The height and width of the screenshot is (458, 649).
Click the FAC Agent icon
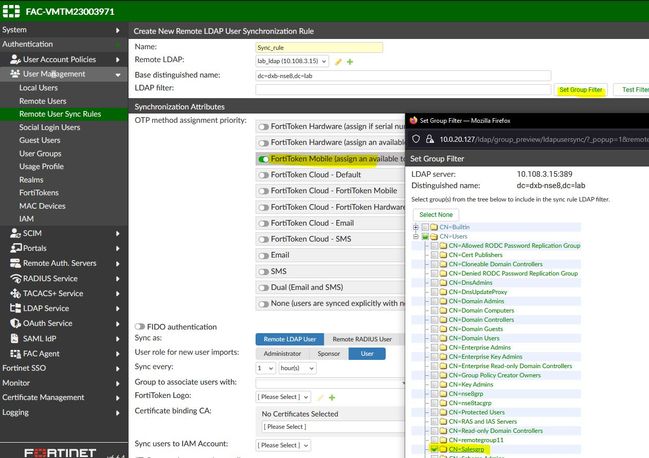[x=15, y=354]
